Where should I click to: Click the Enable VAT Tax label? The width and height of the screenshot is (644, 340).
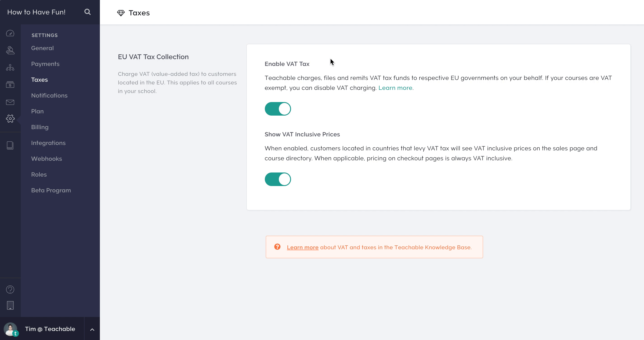point(287,64)
